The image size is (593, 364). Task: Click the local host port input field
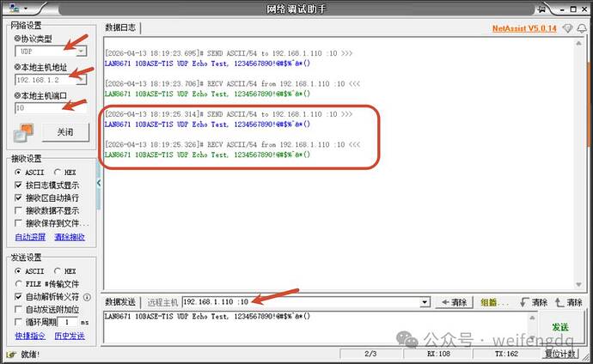coord(51,108)
